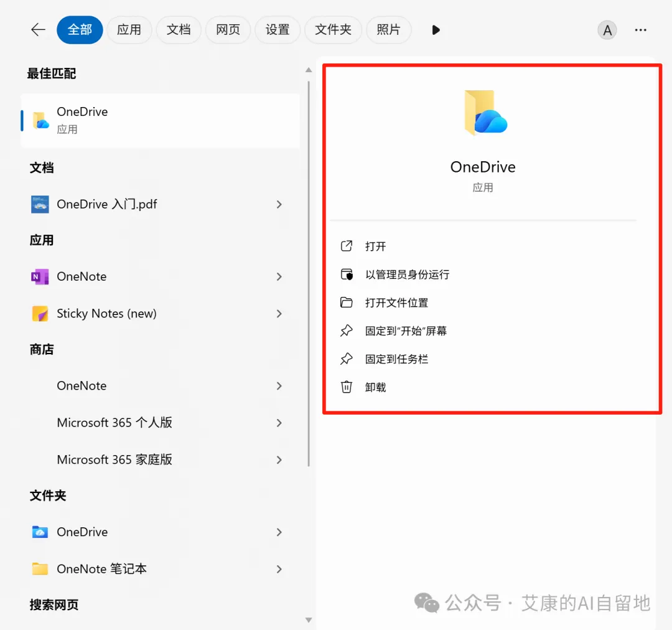Click 打开 to launch OneDrive
Viewport: 672px width, 630px height.
(x=375, y=246)
